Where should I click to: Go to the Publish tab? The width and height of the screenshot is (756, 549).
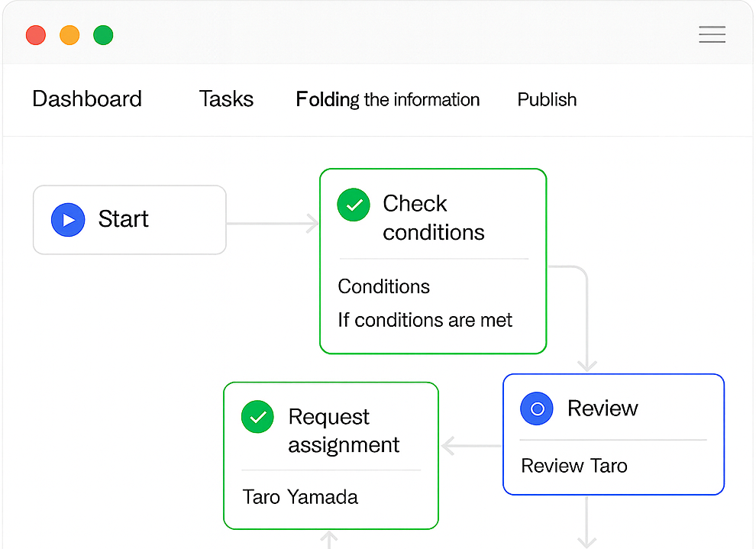tap(547, 100)
